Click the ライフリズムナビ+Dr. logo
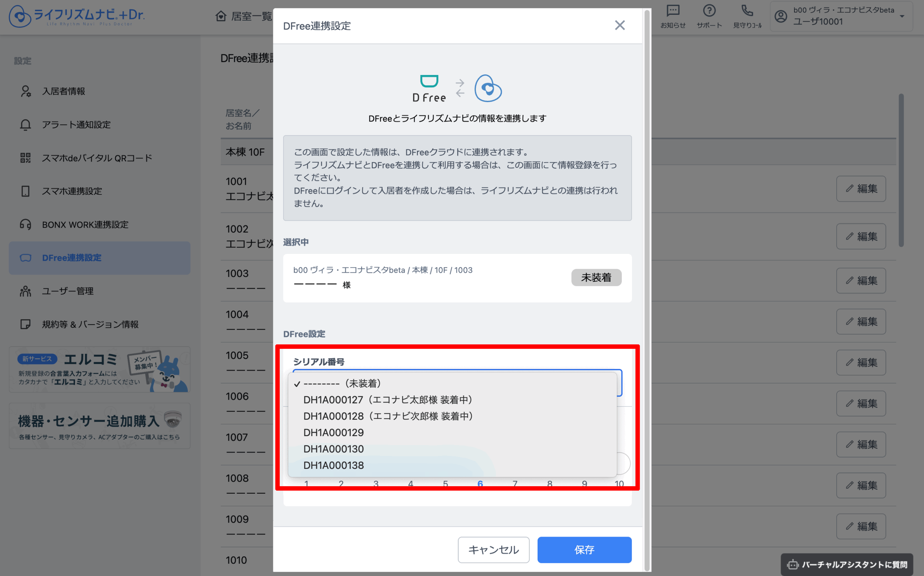Viewport: 924px width, 576px height. point(77,16)
